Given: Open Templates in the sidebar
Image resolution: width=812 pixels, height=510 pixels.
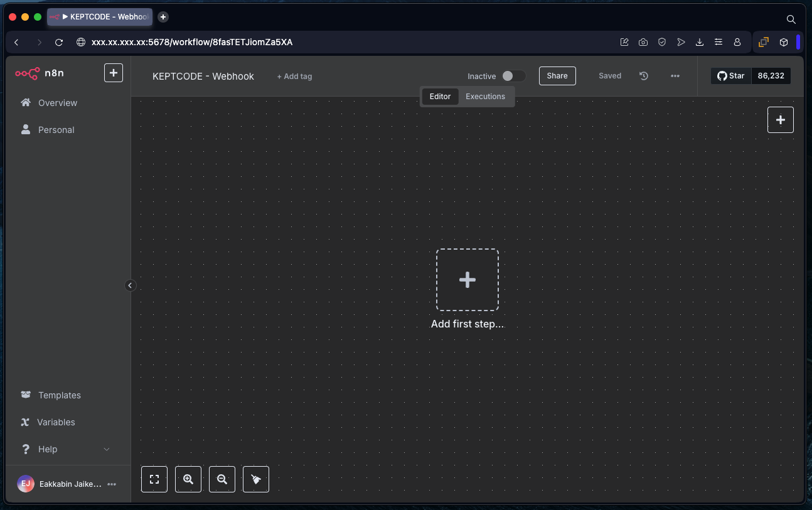Looking at the screenshot, I should [x=59, y=395].
